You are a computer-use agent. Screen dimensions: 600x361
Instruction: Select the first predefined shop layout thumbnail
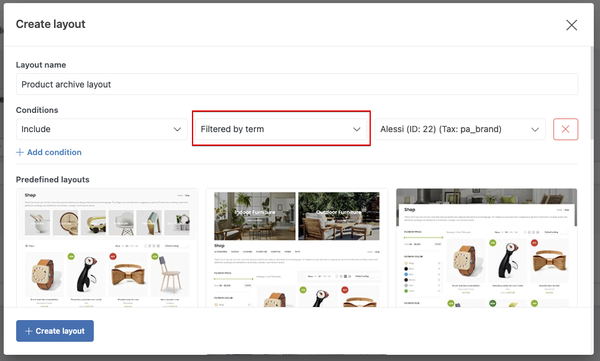(x=107, y=248)
